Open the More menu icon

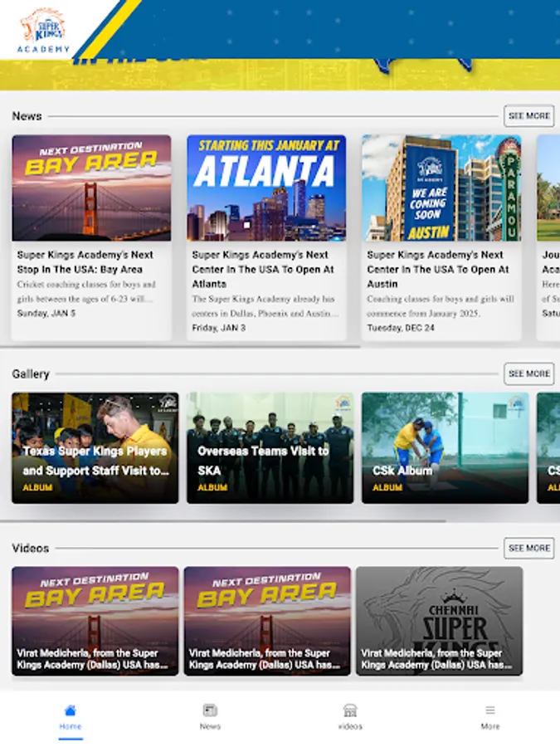pos(490,710)
